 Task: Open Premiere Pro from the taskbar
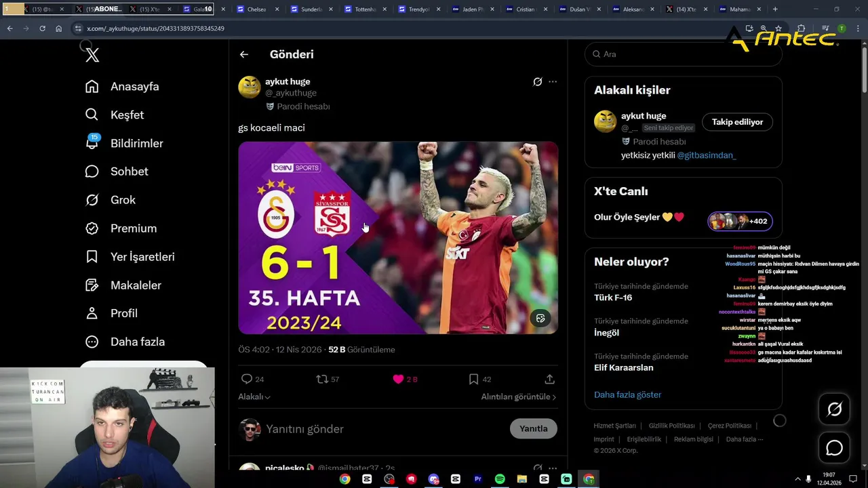477,479
